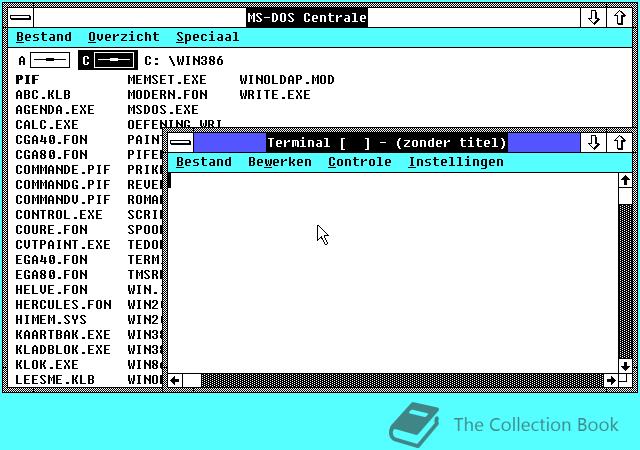640x450 pixels.
Task: Open Terminal window system menu box
Action: coord(181,143)
